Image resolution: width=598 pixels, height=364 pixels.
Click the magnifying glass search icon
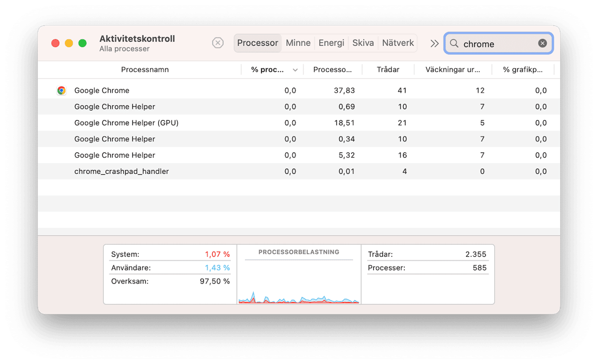(454, 44)
